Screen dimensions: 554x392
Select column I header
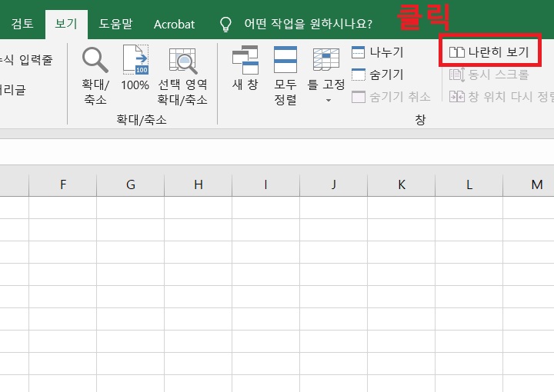265,184
